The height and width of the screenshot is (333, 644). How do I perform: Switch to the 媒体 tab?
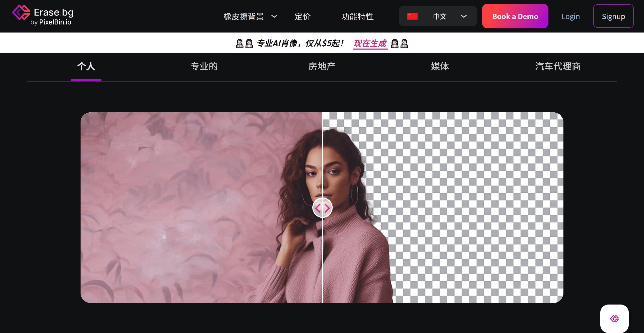tap(440, 66)
